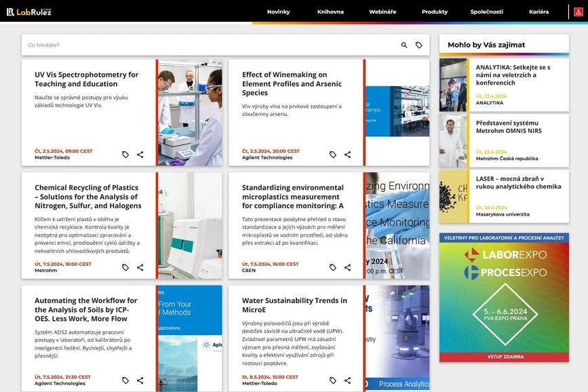
Task: Click tag icon on UV Vis Spectrophotometry card
Action: coord(125,155)
